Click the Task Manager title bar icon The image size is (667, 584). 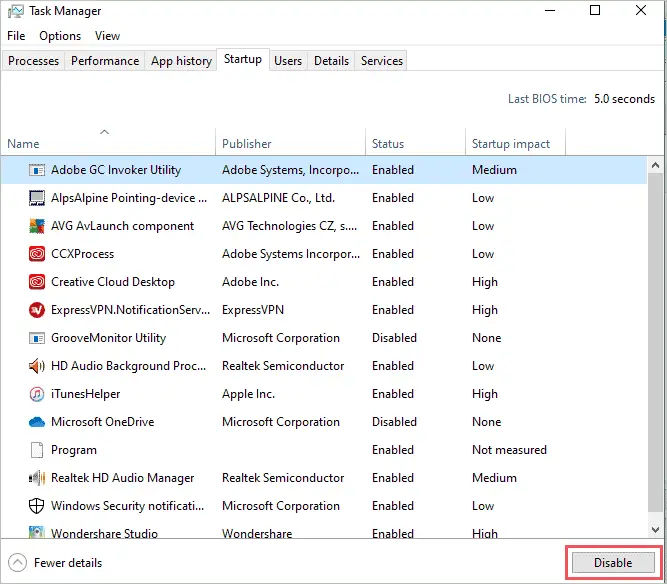coord(16,11)
